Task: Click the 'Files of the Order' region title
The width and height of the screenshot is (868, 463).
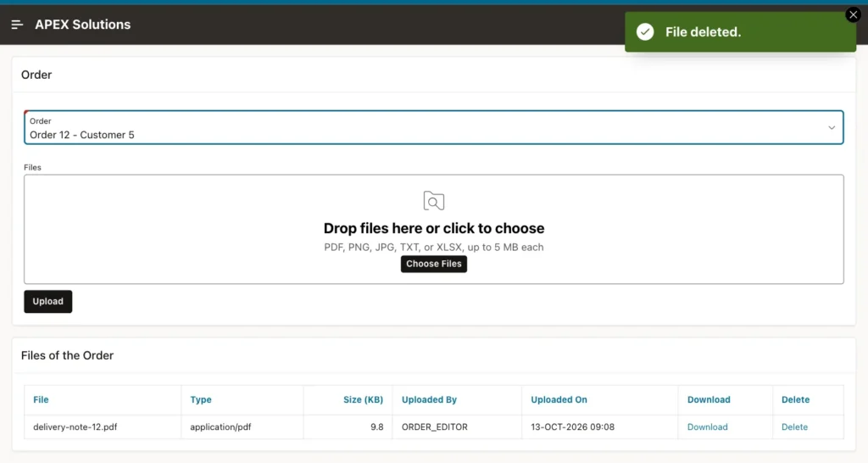Action: [x=68, y=355]
